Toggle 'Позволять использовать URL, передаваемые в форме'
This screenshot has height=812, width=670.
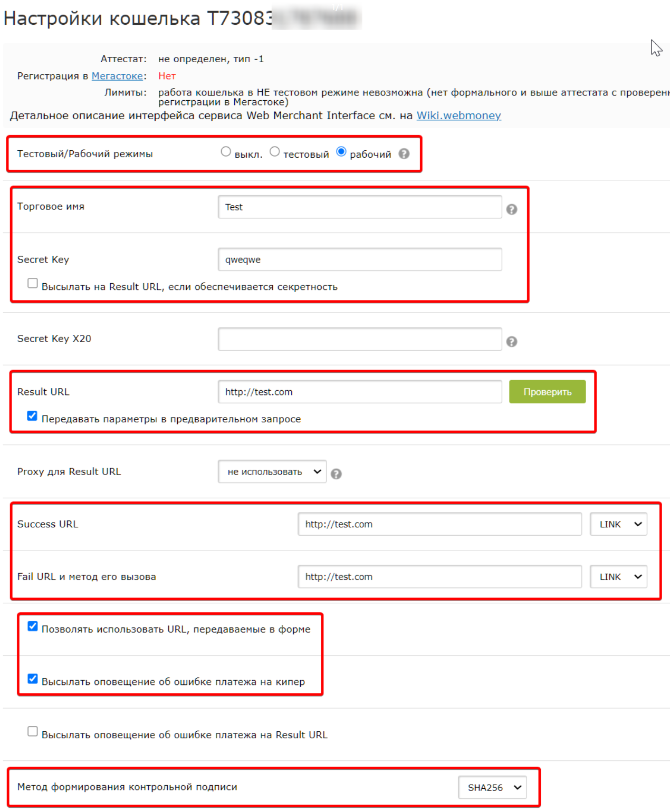click(x=33, y=626)
